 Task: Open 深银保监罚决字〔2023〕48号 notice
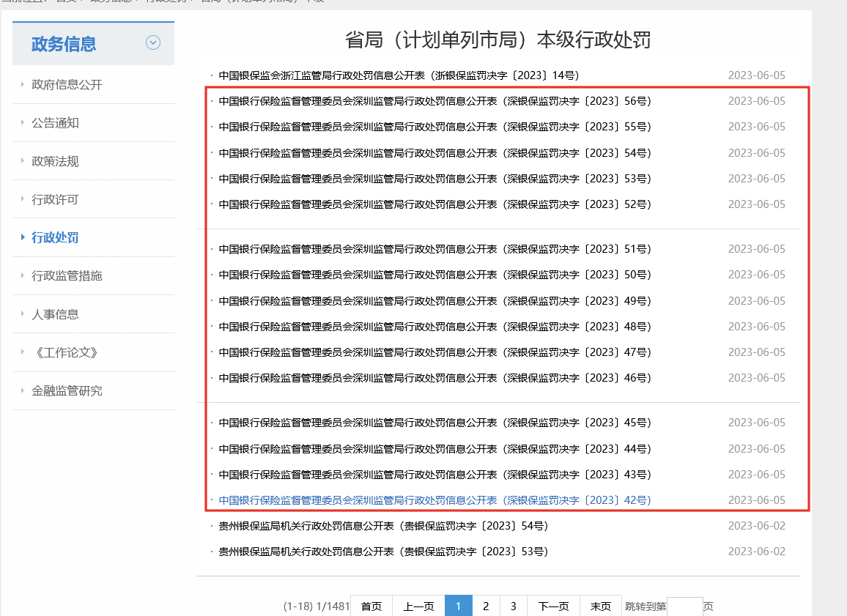pyautogui.click(x=434, y=327)
